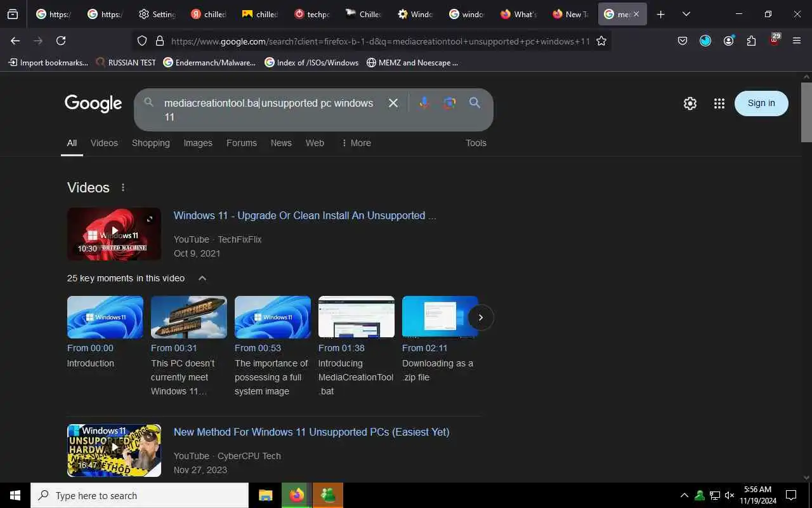The width and height of the screenshot is (812, 508).
Task: Switch to the Settings browser tab
Action: 157,14
